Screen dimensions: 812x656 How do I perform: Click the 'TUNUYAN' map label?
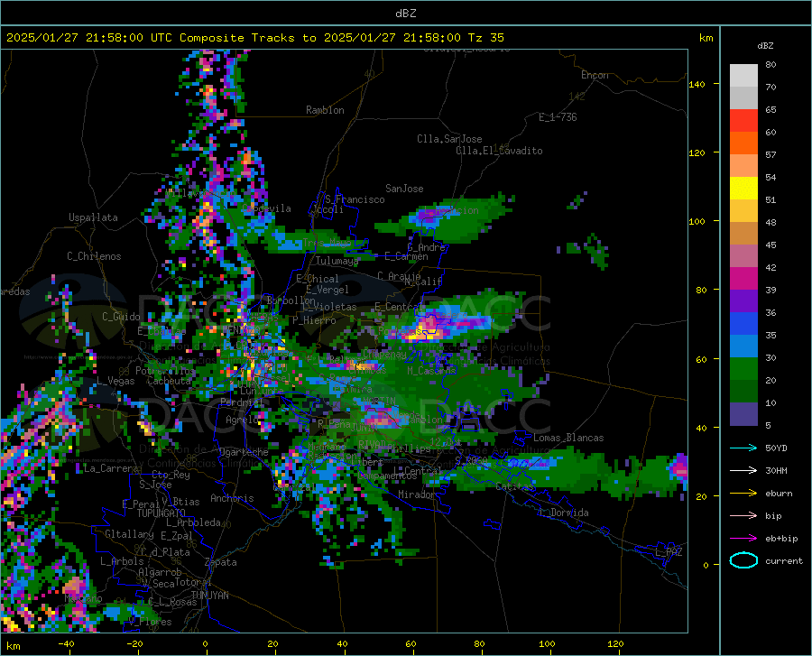point(209,596)
